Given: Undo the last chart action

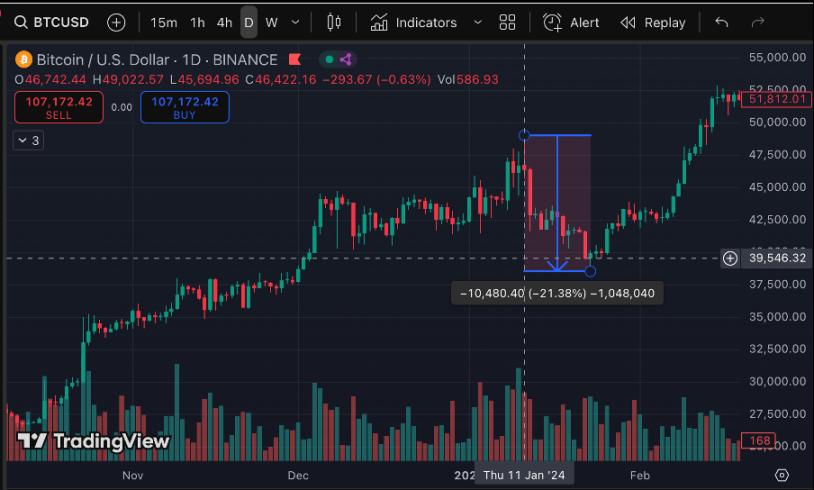Looking at the screenshot, I should (x=722, y=22).
